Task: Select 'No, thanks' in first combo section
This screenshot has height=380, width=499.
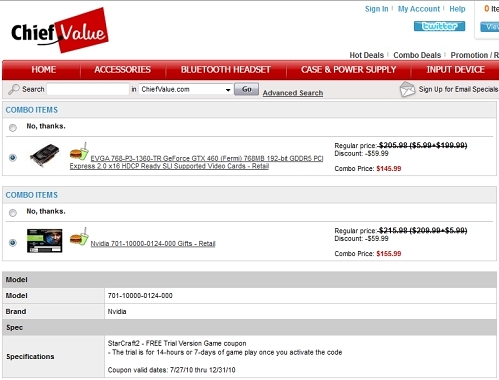Action: point(13,128)
